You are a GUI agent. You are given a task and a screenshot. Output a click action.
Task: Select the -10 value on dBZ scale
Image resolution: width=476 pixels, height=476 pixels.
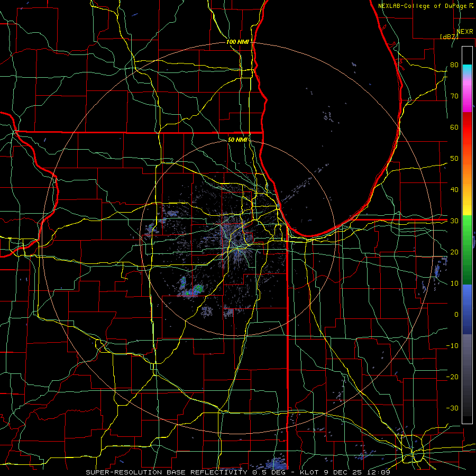tap(452, 346)
